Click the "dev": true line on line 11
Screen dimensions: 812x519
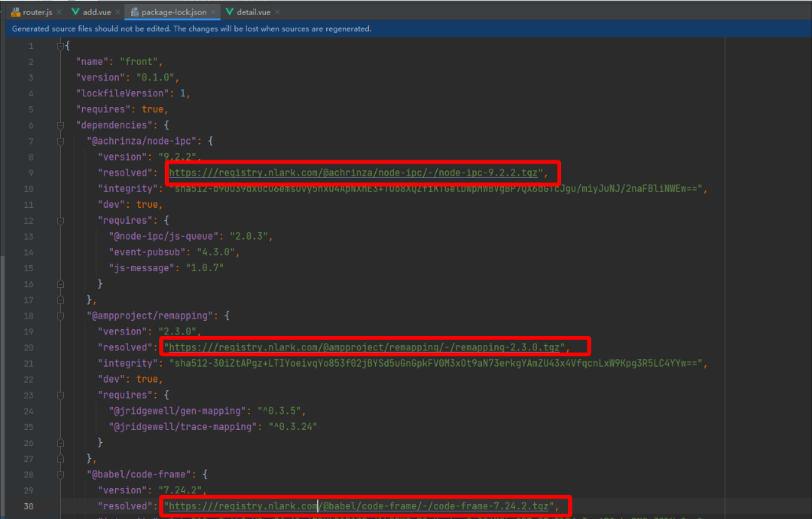pyautogui.click(x=130, y=205)
